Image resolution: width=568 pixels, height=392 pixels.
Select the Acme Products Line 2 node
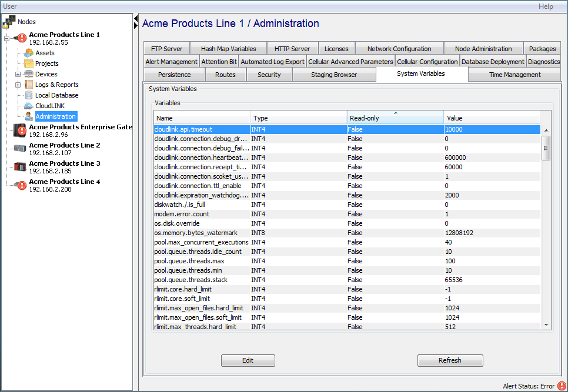[x=65, y=149]
